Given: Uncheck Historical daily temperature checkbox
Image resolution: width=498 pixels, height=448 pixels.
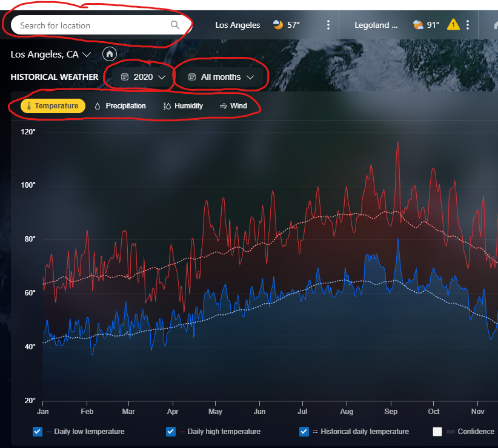Looking at the screenshot, I should point(304,432).
